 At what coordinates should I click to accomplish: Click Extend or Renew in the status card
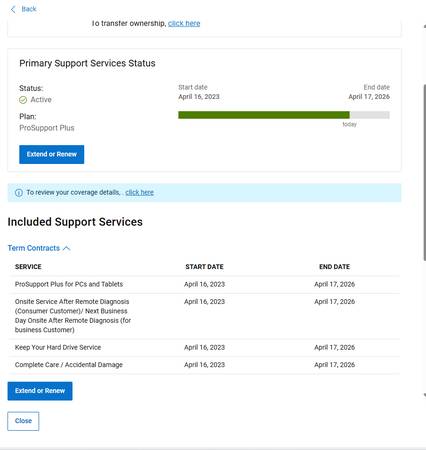(52, 154)
